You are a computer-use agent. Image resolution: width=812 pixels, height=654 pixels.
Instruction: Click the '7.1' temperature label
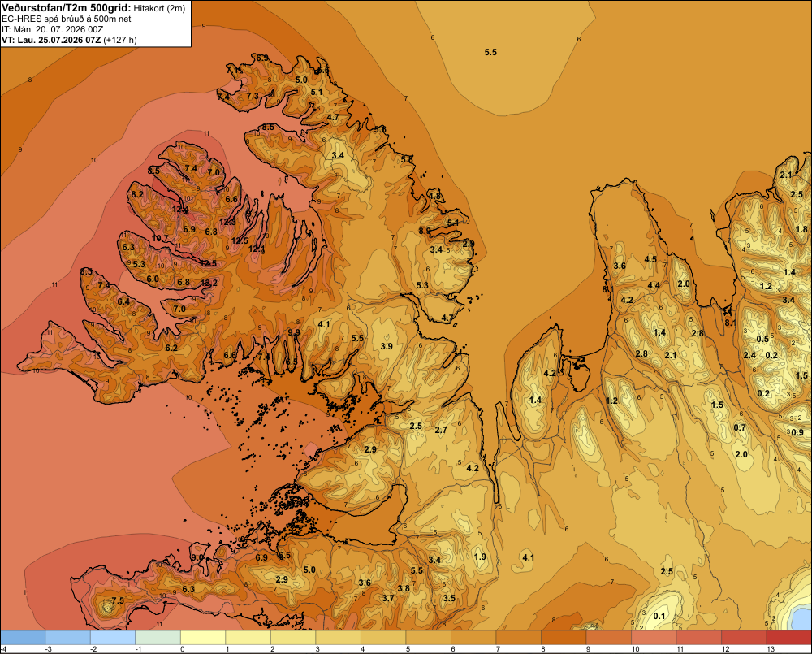coord(233,69)
